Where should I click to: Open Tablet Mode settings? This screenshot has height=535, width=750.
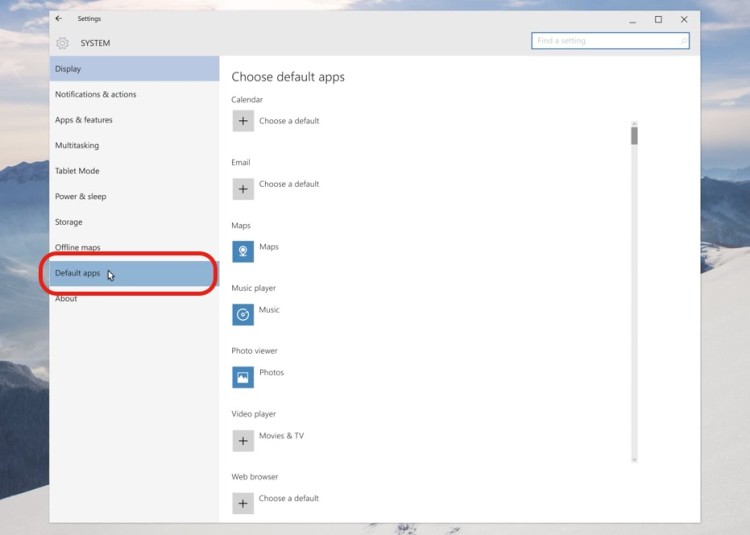134,171
